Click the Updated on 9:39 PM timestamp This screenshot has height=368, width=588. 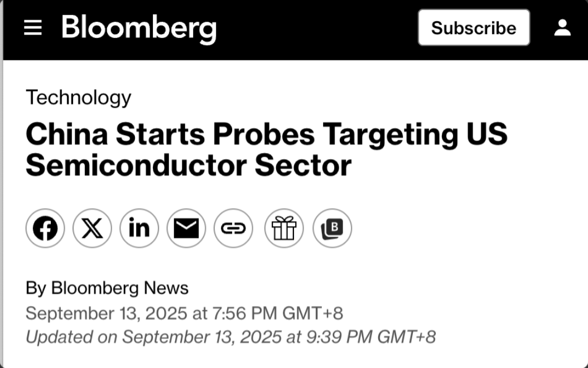tap(230, 337)
